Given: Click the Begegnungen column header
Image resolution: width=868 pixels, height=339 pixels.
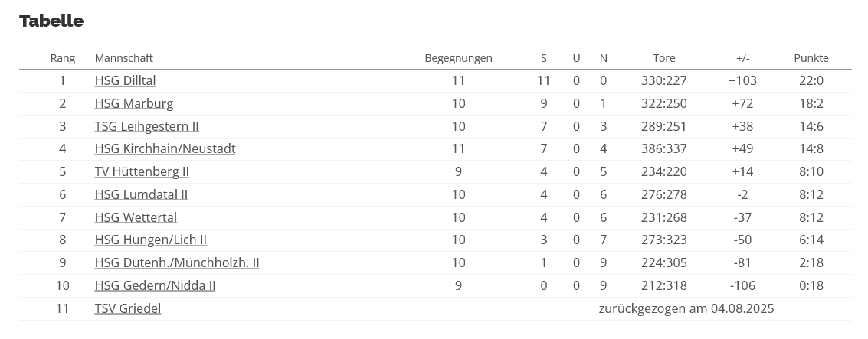Looking at the screenshot, I should point(458,58).
